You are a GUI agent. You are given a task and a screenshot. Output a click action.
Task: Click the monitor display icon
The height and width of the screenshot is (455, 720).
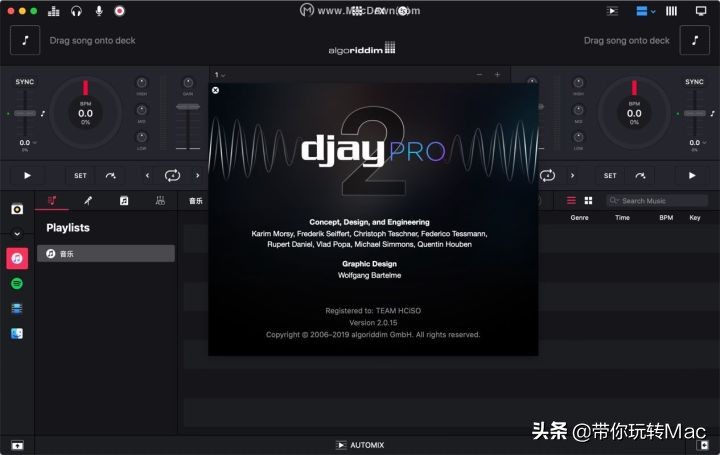[x=701, y=11]
